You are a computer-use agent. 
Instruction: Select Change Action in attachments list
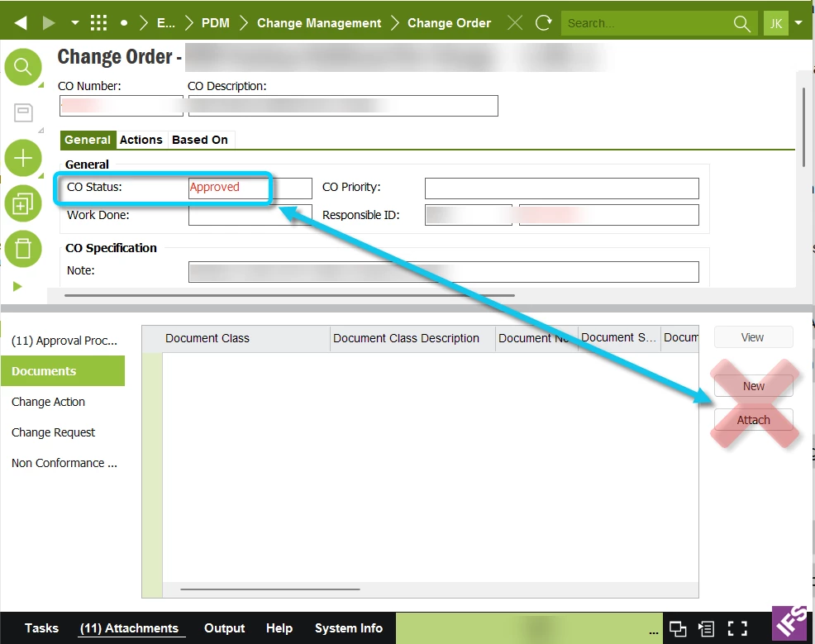pos(48,402)
